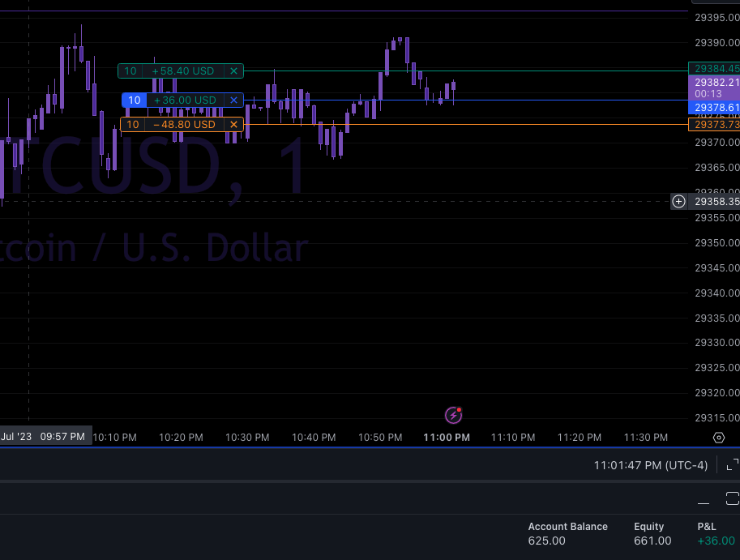The image size is (740, 560).
Task: Click the 10:50 PM time axis label
Action: (380, 438)
